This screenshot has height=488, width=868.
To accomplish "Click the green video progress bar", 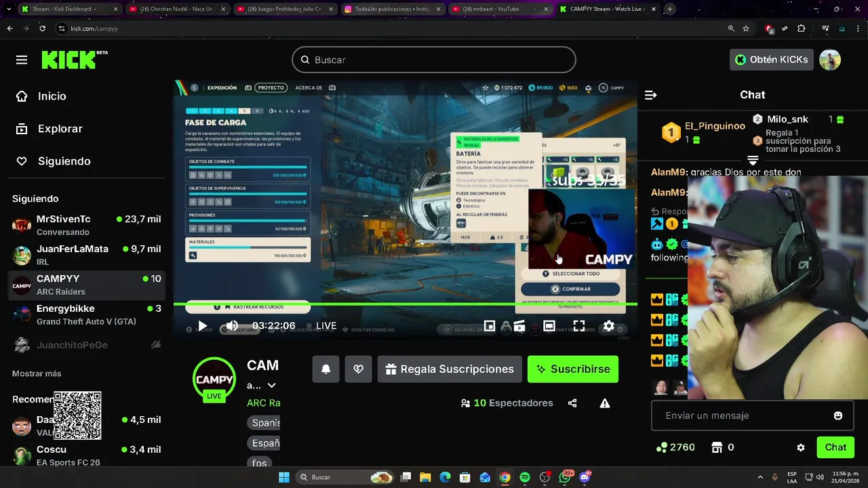I will pyautogui.click(x=406, y=304).
